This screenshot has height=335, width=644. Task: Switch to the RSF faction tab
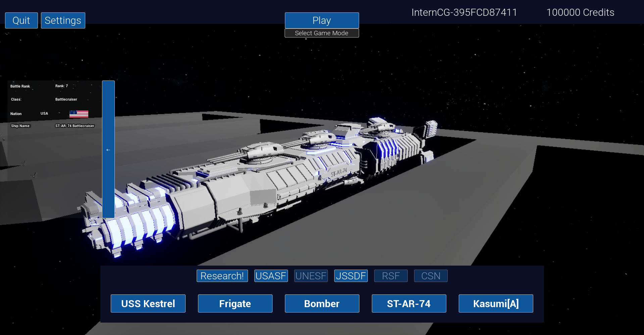(391, 276)
